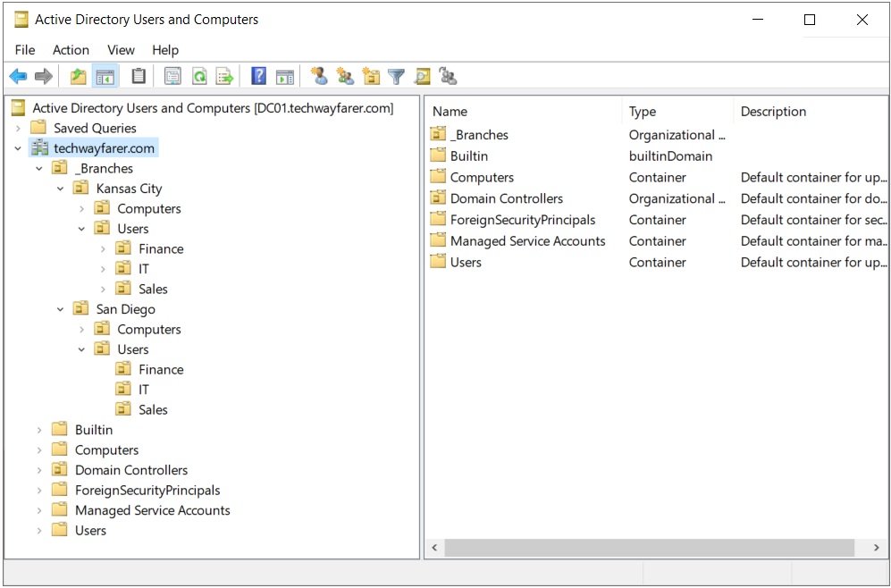Open the Action menu
Image resolution: width=891 pixels, height=588 pixels.
[71, 50]
